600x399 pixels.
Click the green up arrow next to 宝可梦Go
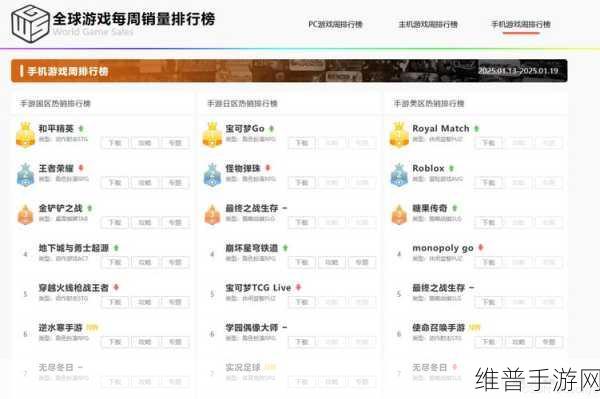[271, 129]
